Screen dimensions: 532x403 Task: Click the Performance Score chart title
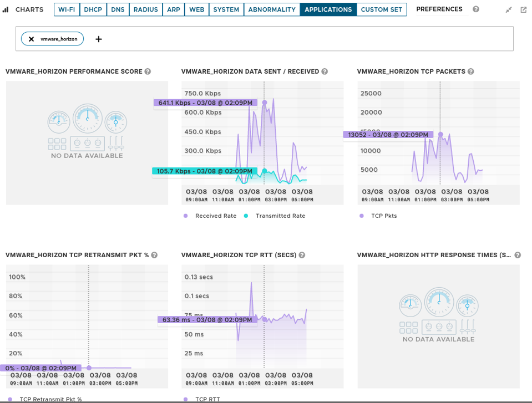74,72
